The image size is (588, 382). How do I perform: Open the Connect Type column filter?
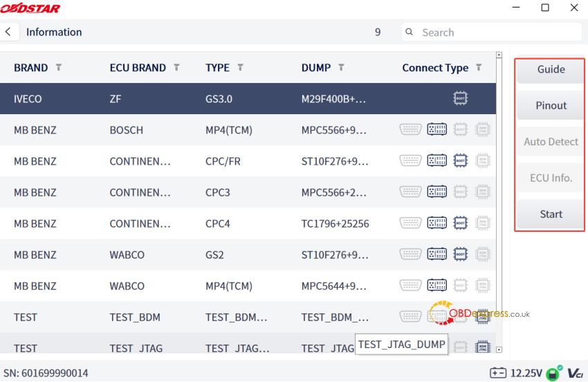pos(479,68)
